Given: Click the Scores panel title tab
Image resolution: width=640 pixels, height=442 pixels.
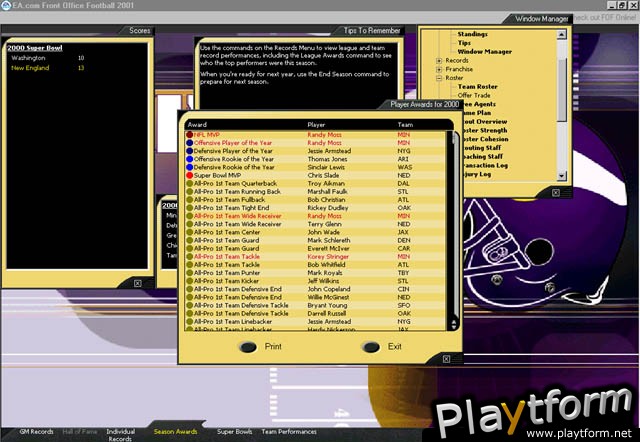Looking at the screenshot, I should coord(140,31).
